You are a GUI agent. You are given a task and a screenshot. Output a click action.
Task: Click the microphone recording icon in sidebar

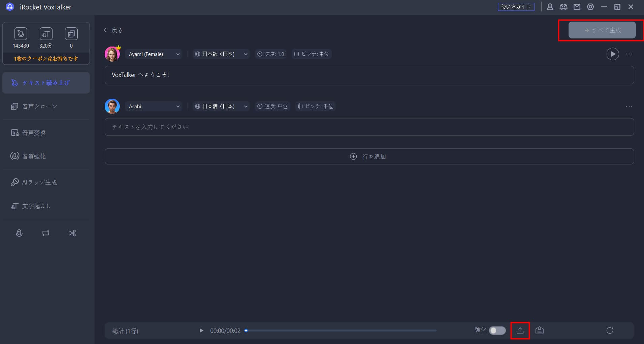tap(19, 233)
